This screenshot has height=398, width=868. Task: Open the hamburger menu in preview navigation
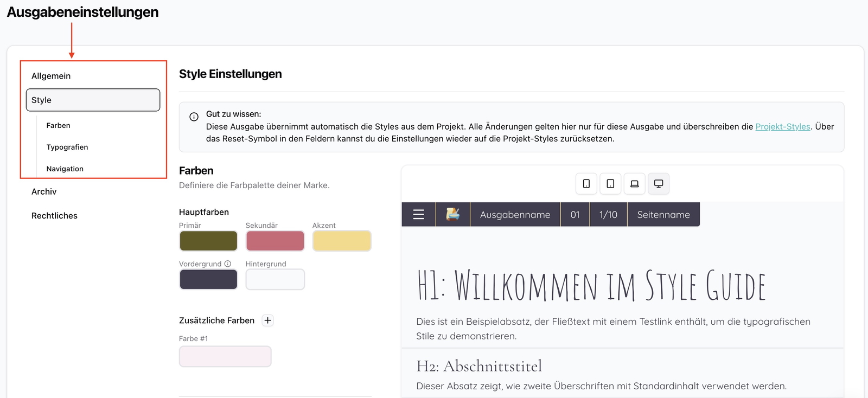[418, 215]
